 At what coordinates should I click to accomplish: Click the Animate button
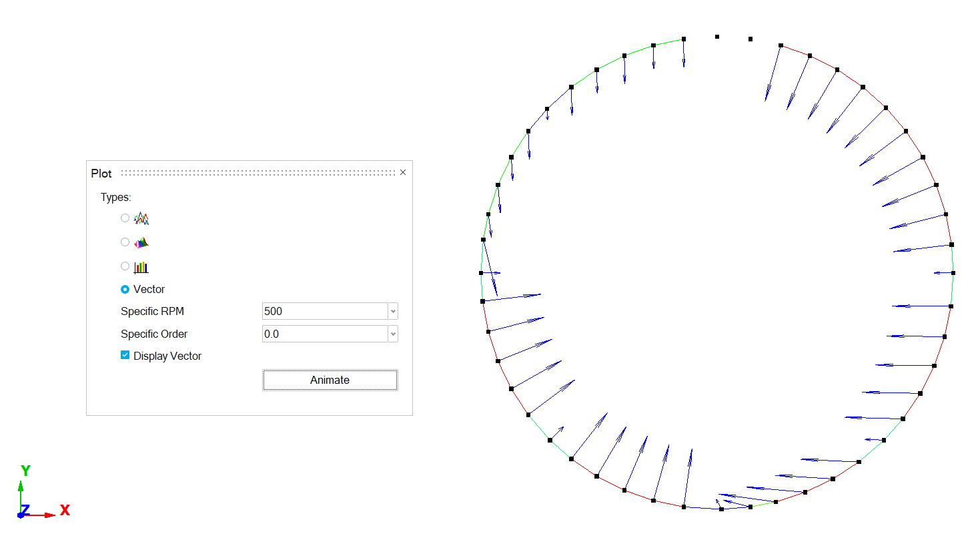330,380
